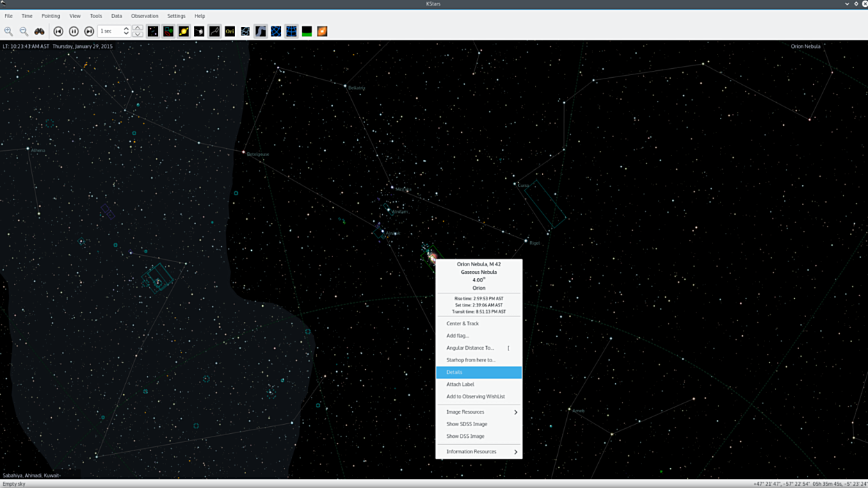868x488 pixels.
Task: Toggle Milky Way display icon
Action: [261, 31]
